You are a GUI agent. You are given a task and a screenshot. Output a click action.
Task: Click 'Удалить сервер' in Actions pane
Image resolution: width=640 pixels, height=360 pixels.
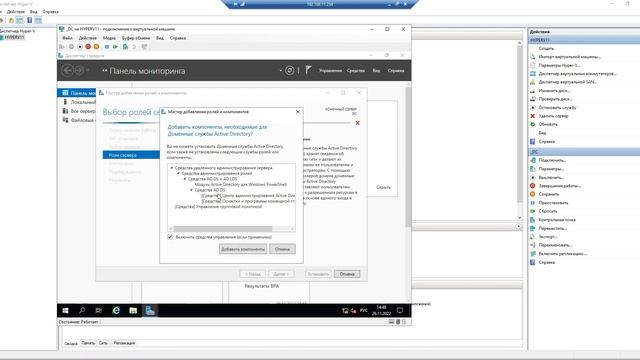[x=553, y=116]
